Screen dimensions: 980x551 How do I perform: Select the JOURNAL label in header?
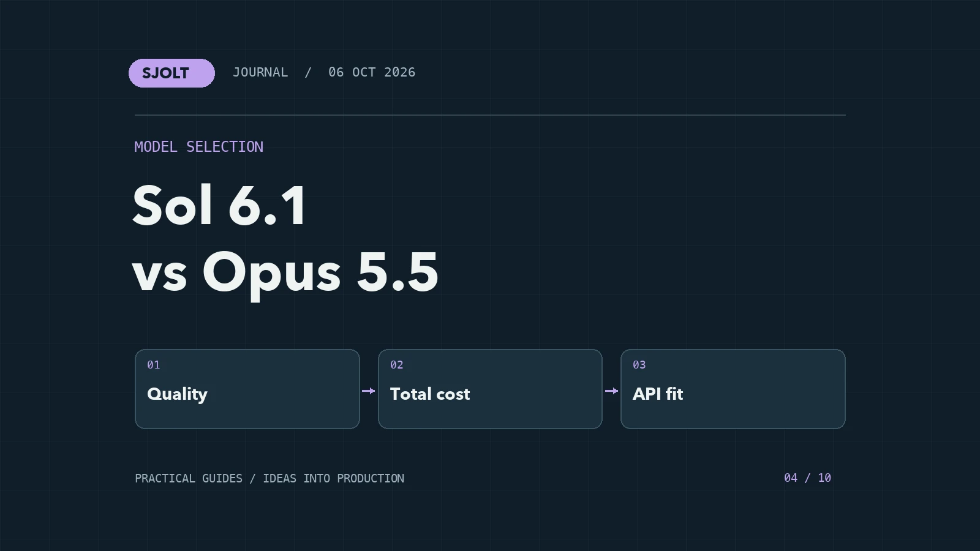(x=260, y=72)
